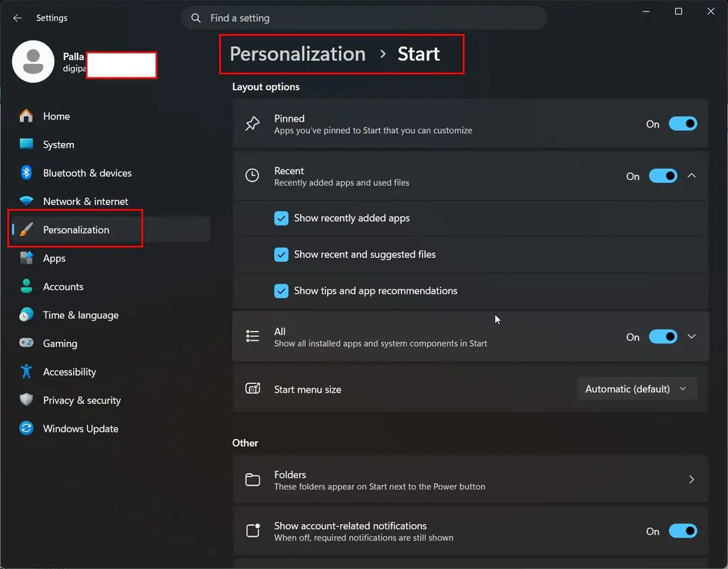This screenshot has height=569, width=728.
Task: Click the Windows Update refresh icon
Action: [x=26, y=427]
